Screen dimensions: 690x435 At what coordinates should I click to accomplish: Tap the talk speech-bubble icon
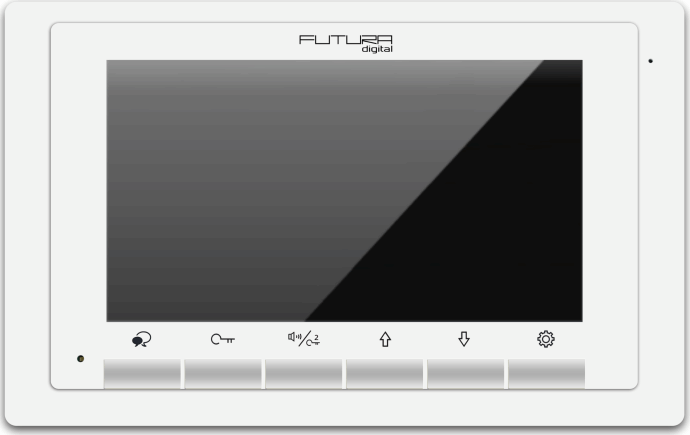142,339
